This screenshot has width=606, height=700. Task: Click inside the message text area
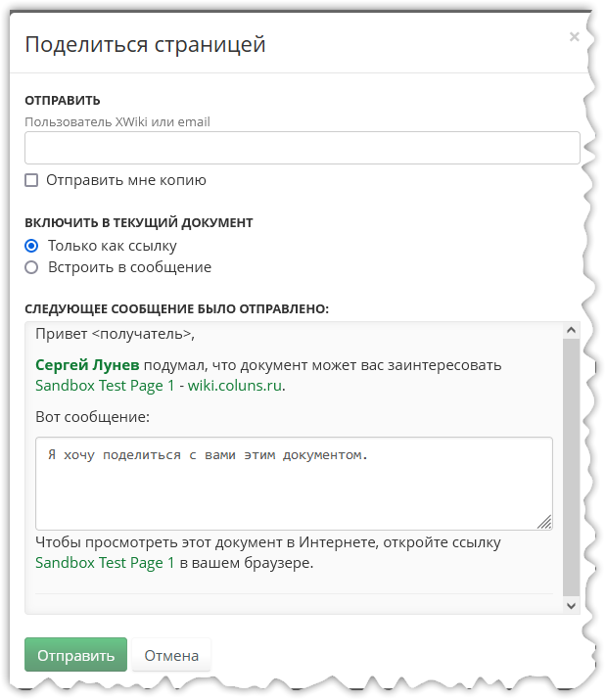tap(294, 484)
